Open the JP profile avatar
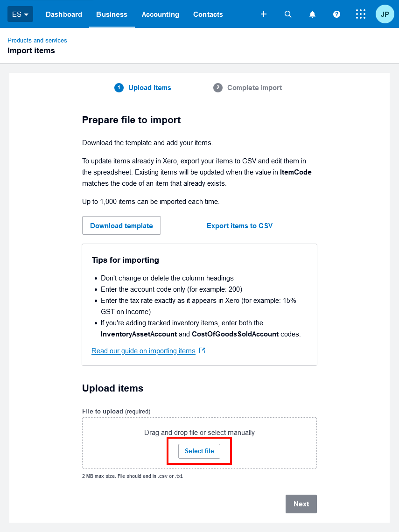The height and width of the screenshot is (532, 399). coord(385,14)
